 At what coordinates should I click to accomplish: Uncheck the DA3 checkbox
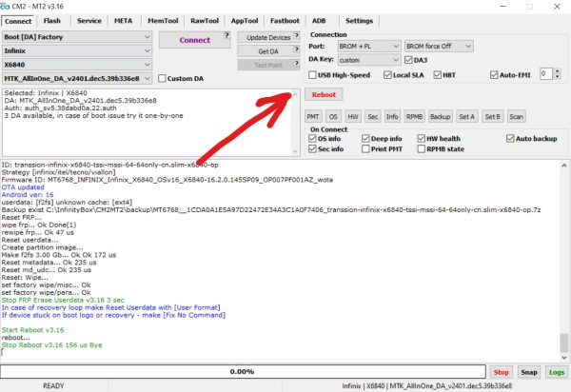click(x=408, y=60)
